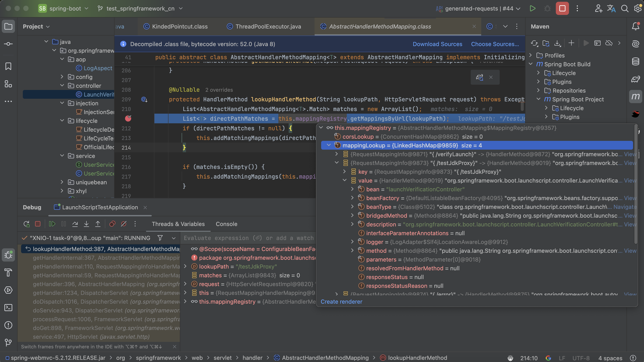Toggle Maven offline mode icon
644x362 pixels.
click(x=609, y=43)
